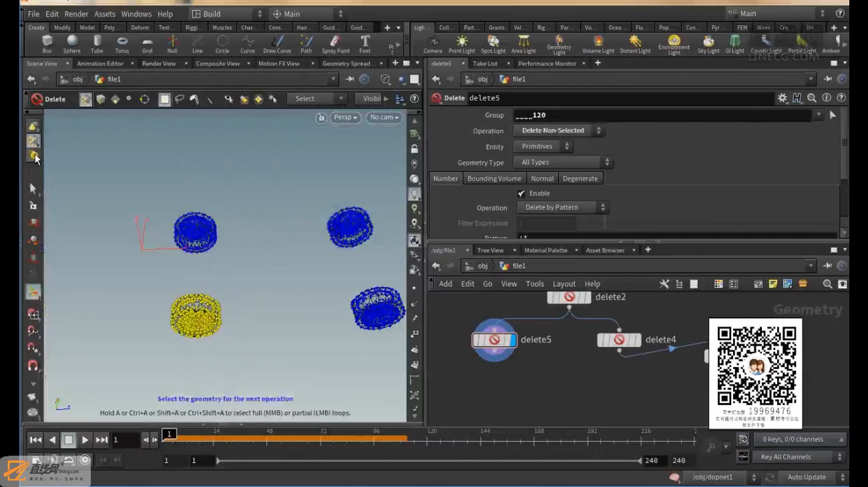Open the Select mode dropdown
868x487 pixels.
(316, 99)
